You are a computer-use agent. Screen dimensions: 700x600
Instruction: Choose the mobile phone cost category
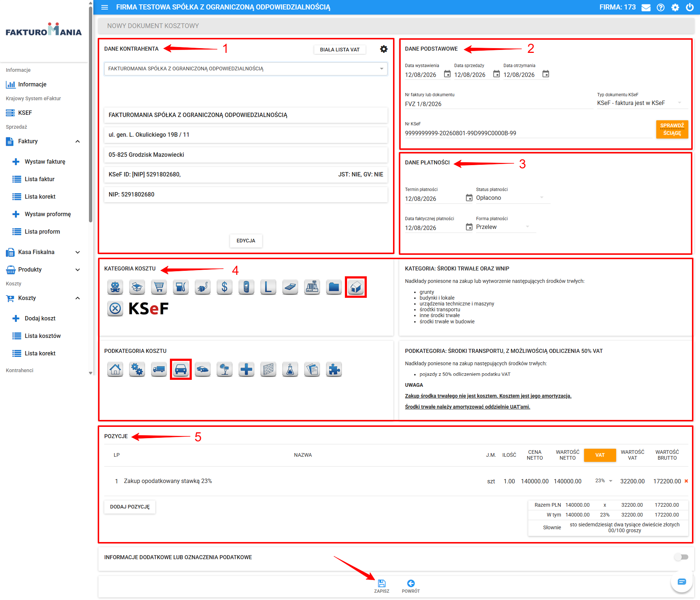pyautogui.click(x=246, y=287)
